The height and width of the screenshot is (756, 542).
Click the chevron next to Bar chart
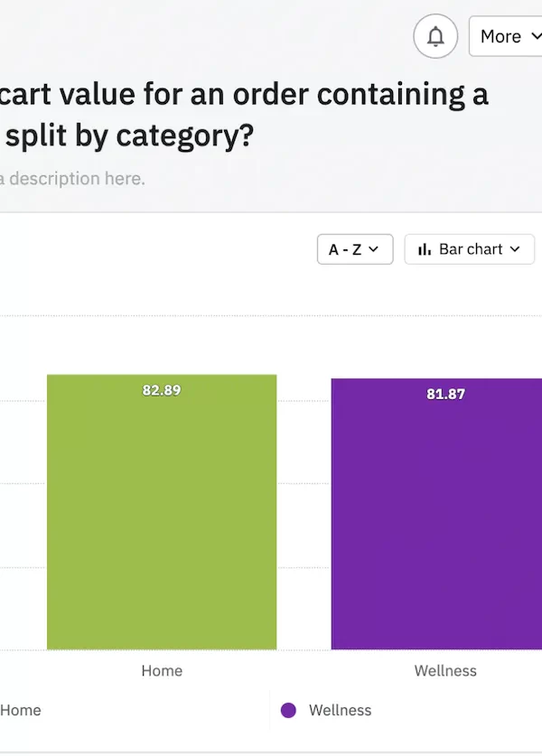(x=515, y=249)
